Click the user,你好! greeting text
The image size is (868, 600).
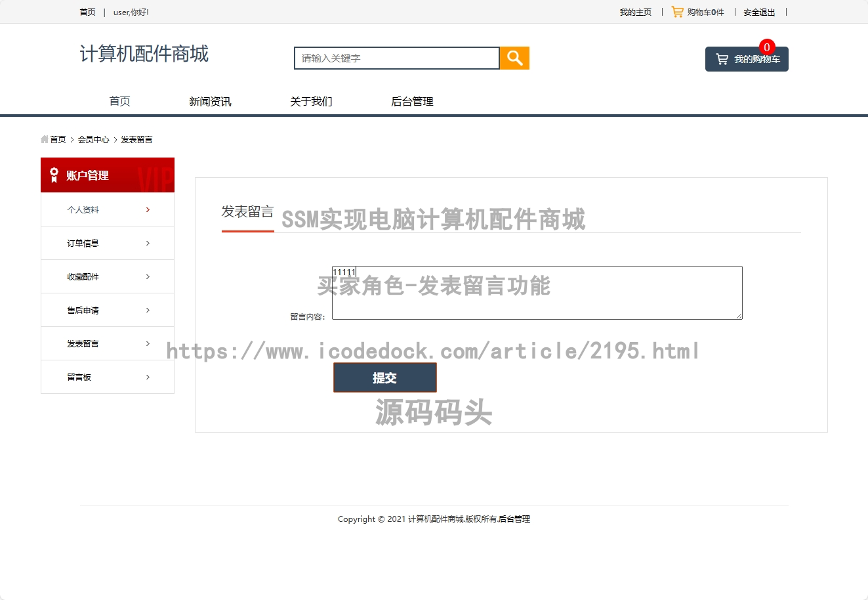131,12
